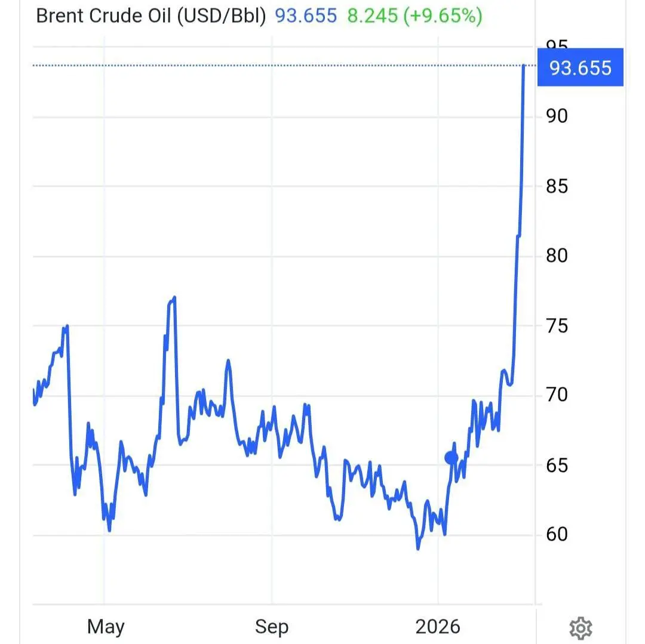
Task: Select the May label on the time axis
Action: 106,626
